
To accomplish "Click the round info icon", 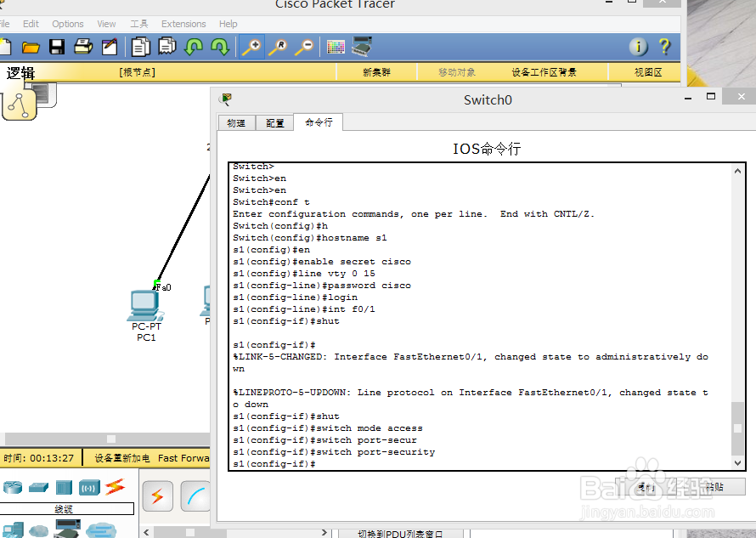I will tap(639, 47).
